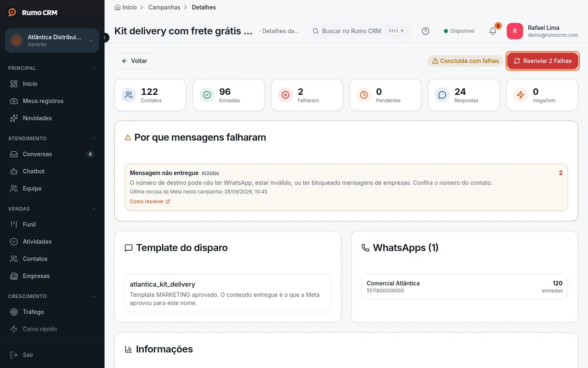
Task: Click the Enviadas check icon
Action: click(x=207, y=95)
